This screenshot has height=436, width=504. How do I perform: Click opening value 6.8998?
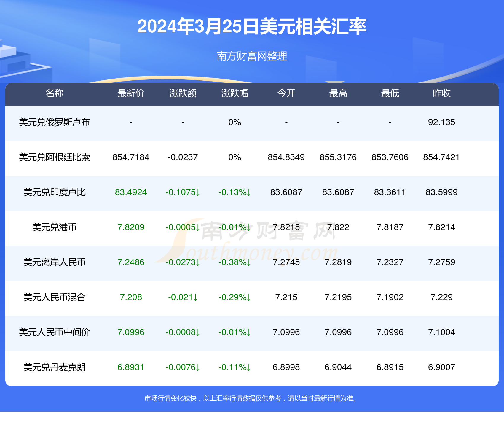point(286,367)
